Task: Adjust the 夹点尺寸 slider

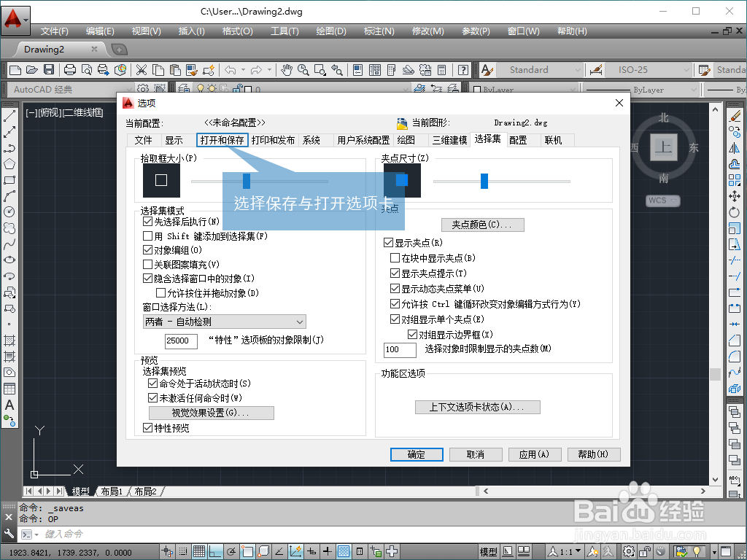Action: tap(485, 180)
